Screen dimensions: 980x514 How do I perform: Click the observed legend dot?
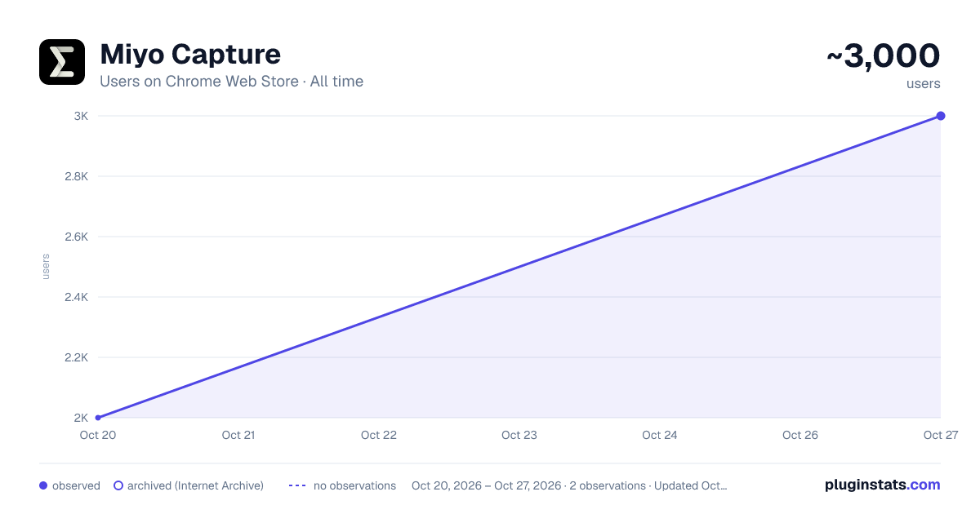tap(43, 485)
